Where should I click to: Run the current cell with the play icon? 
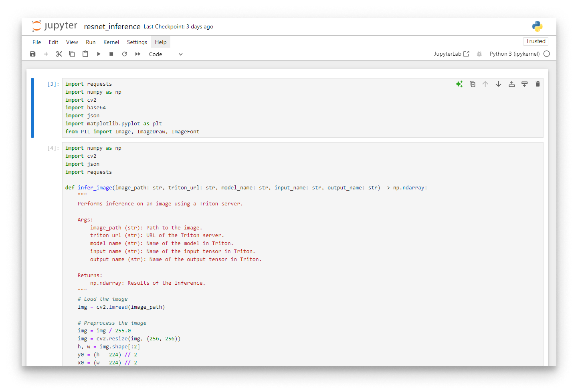point(99,54)
